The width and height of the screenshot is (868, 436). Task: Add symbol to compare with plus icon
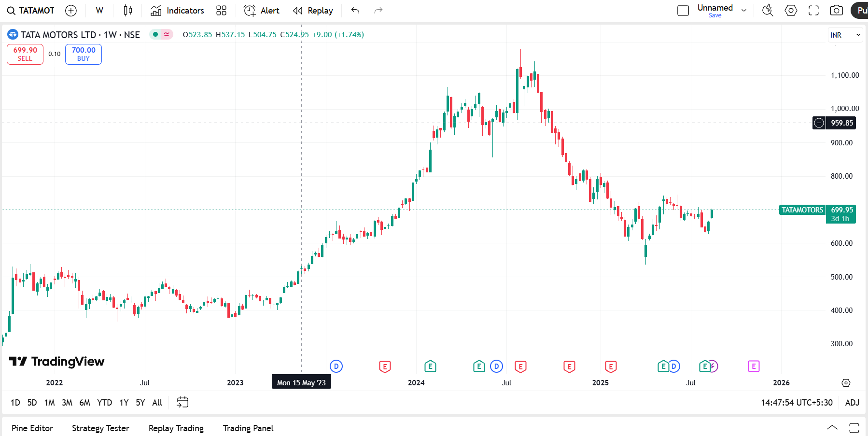(x=71, y=11)
